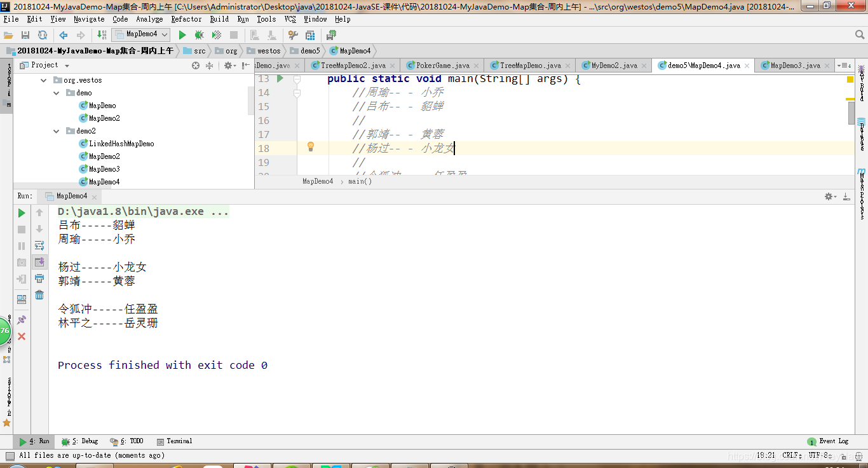Open the Database tool window
Image resolution: width=868 pixels, height=468 pixels.
[862, 134]
